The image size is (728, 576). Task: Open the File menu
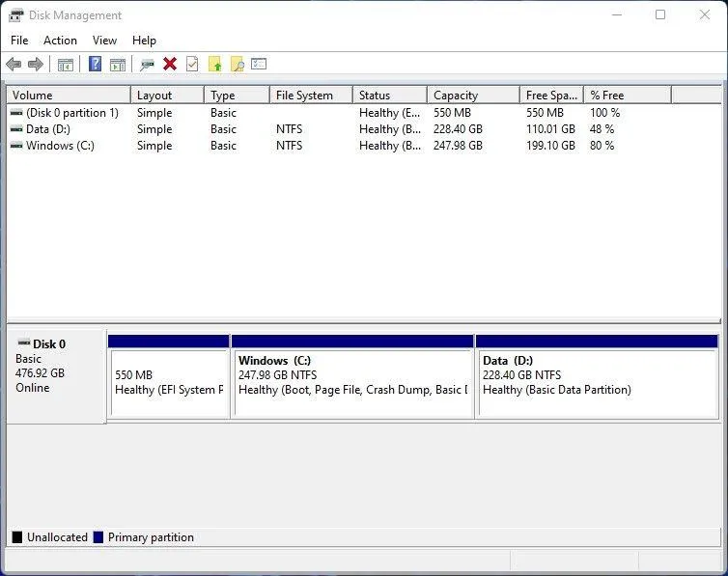19,41
